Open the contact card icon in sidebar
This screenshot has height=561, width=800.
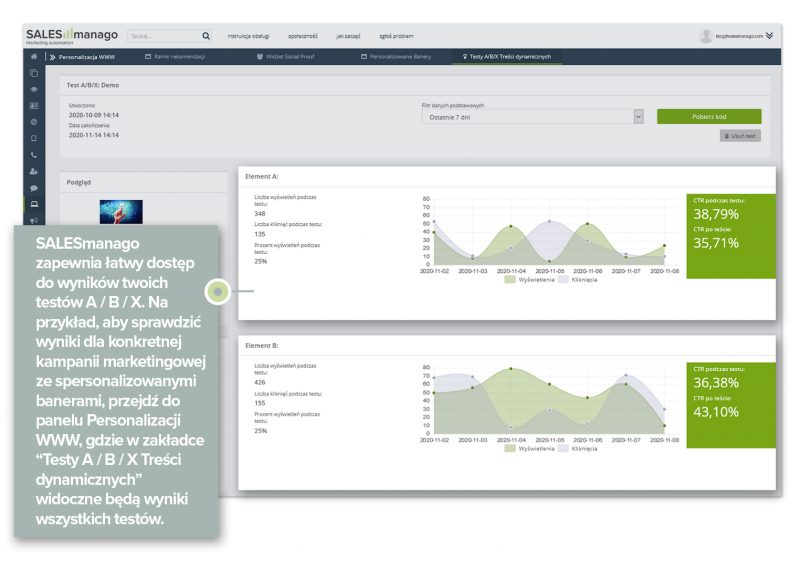(x=34, y=106)
